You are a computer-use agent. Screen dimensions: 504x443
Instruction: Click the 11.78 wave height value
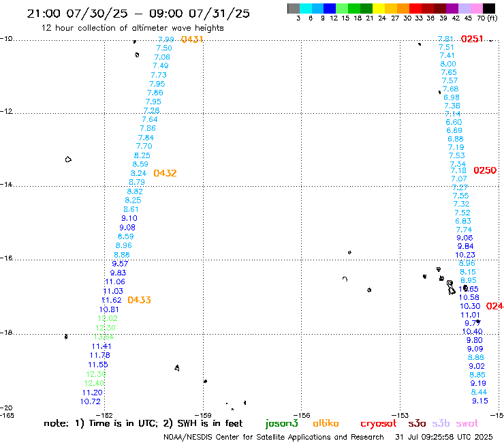click(x=99, y=355)
